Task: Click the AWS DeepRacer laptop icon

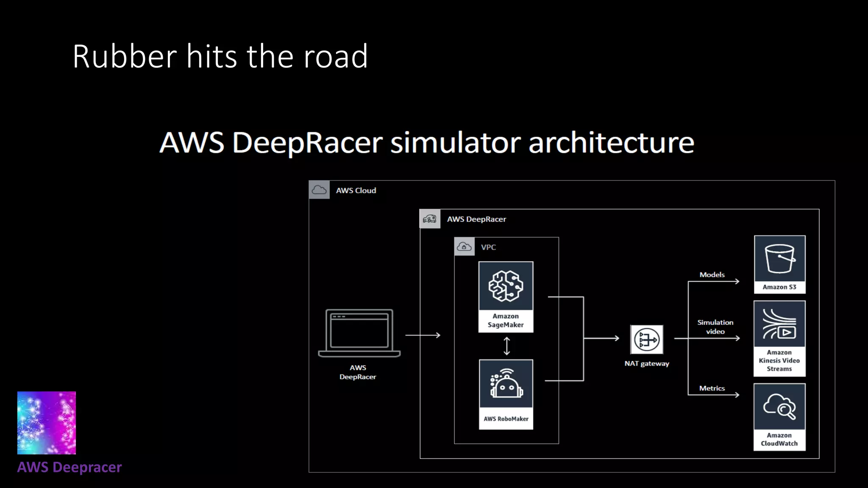Action: pos(359,333)
